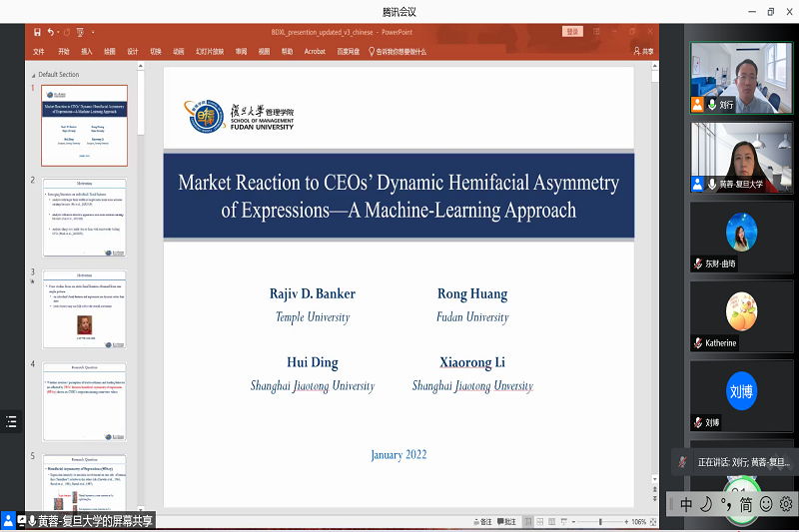Click the IME settings gear icon
799x532 pixels.
pyautogui.click(x=786, y=504)
